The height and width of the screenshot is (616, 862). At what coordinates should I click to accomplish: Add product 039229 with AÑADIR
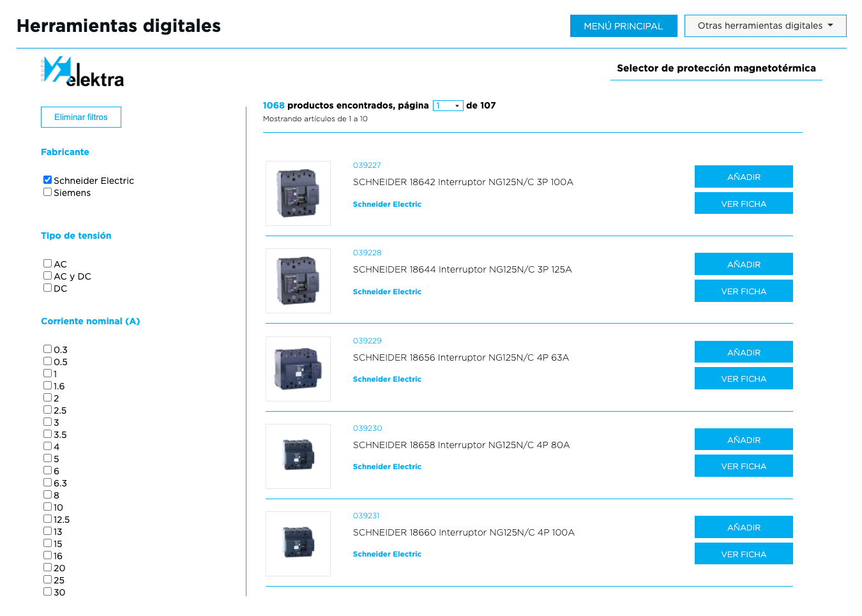[744, 352]
